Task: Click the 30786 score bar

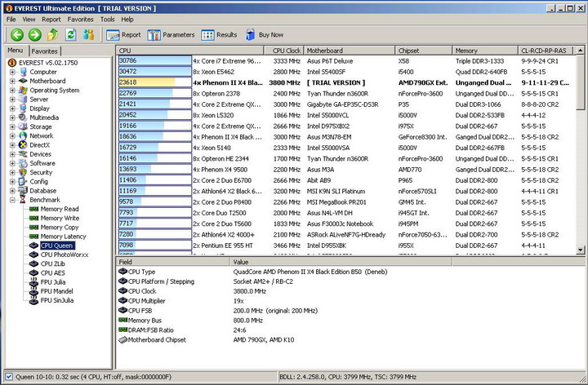Action: tap(155, 60)
